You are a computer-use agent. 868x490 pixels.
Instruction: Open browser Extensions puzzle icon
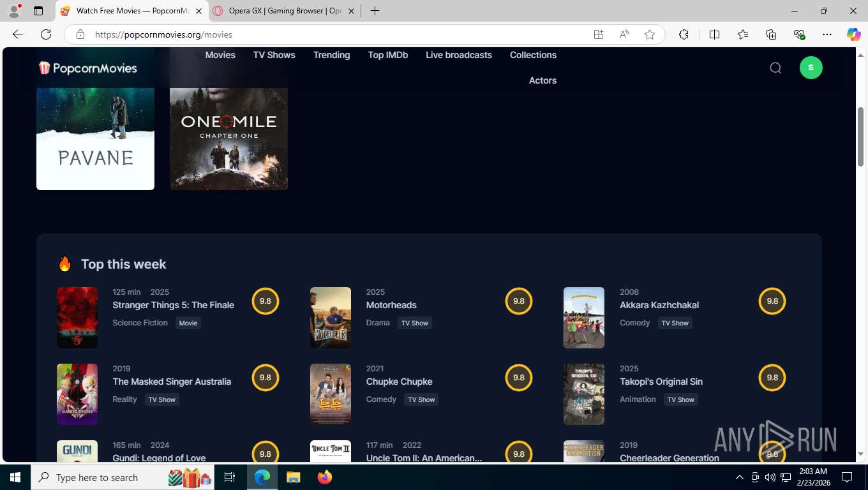click(684, 34)
